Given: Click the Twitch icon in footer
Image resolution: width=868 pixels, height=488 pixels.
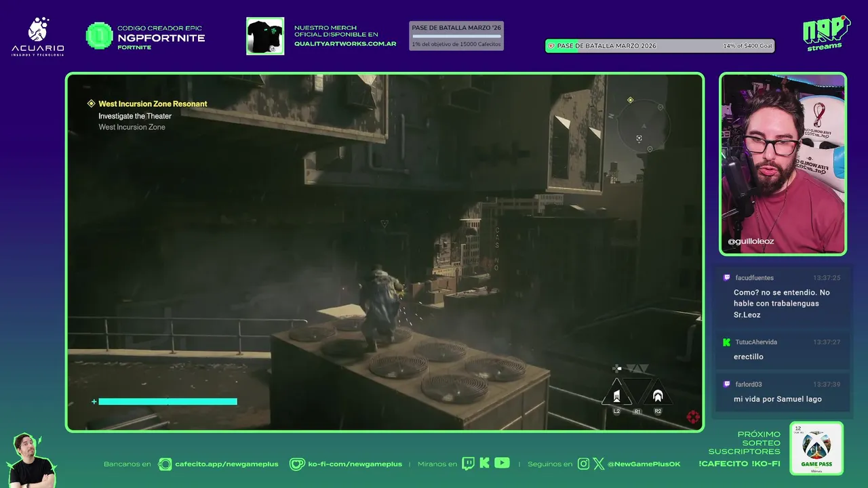Looking at the screenshot, I should click(468, 464).
